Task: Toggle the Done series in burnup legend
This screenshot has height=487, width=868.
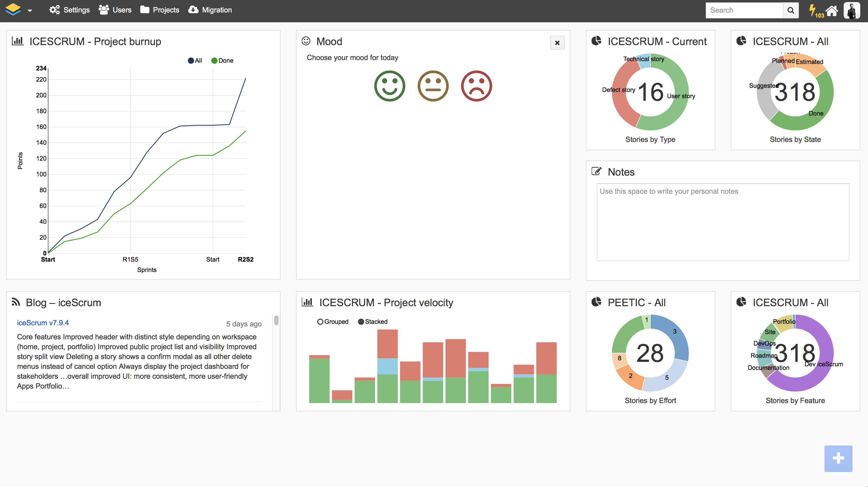Action: click(222, 60)
